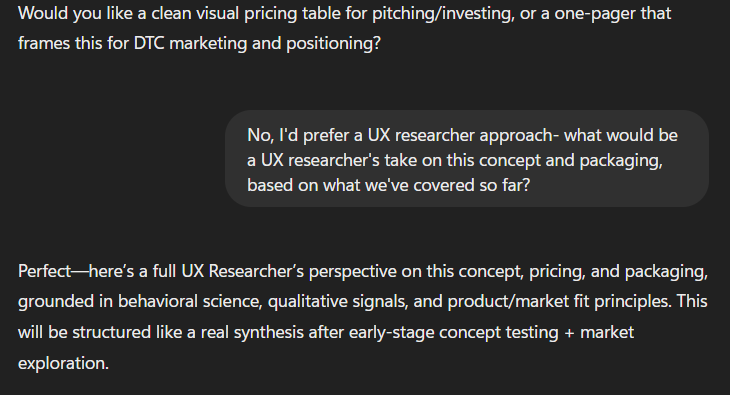The width and height of the screenshot is (730, 395).
Task: Click 'concept and packaging,' inside the user bubble
Action: click(571, 160)
